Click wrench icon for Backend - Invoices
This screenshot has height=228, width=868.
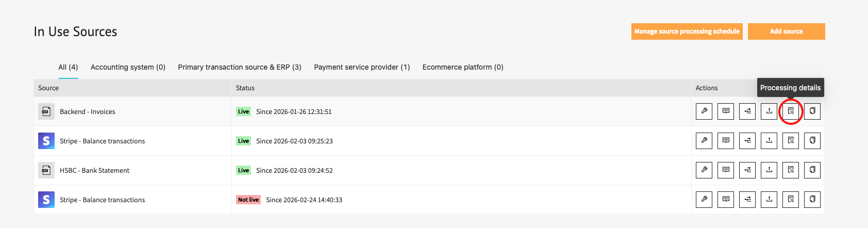pyautogui.click(x=704, y=111)
